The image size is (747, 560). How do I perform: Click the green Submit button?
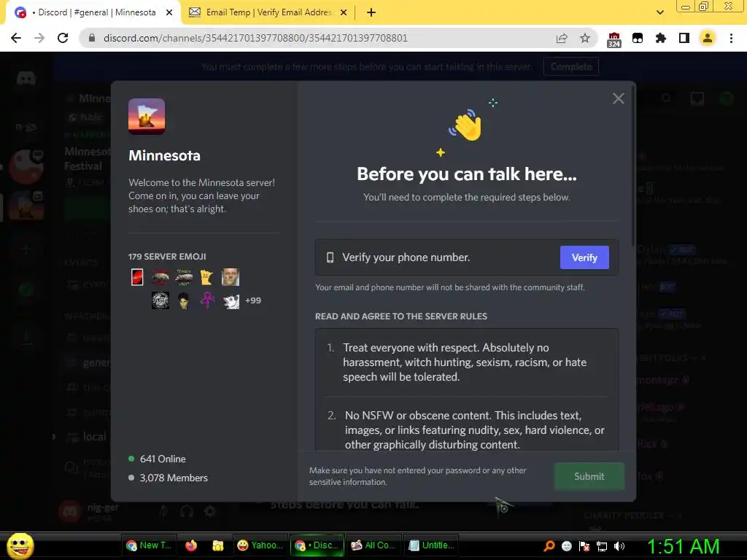(589, 476)
